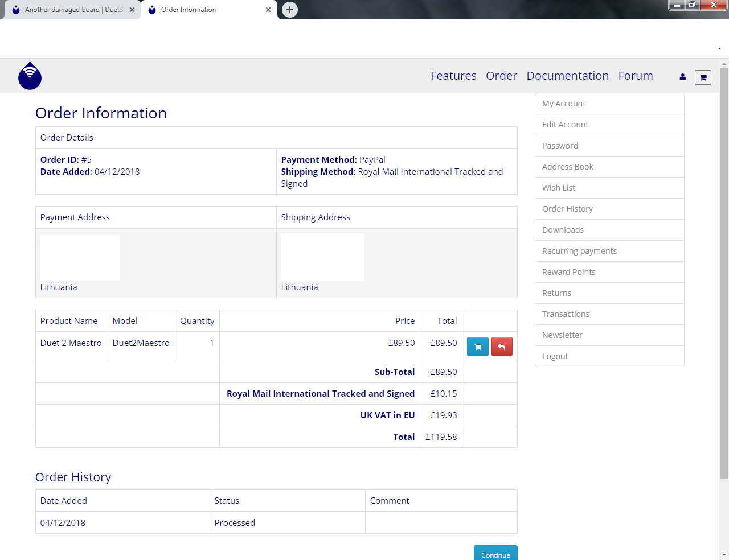Open the user account icon menu
Screen dimensions: 729x560
[x=682, y=77]
